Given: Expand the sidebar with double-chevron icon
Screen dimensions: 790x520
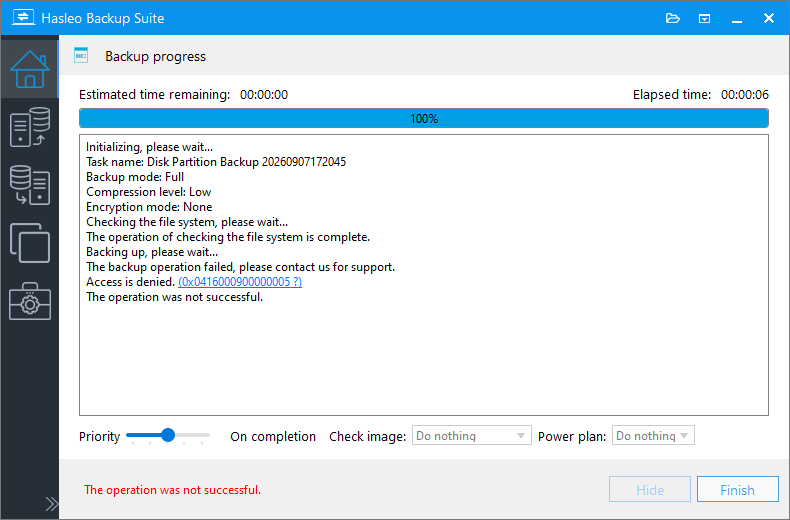Looking at the screenshot, I should tap(51, 504).
